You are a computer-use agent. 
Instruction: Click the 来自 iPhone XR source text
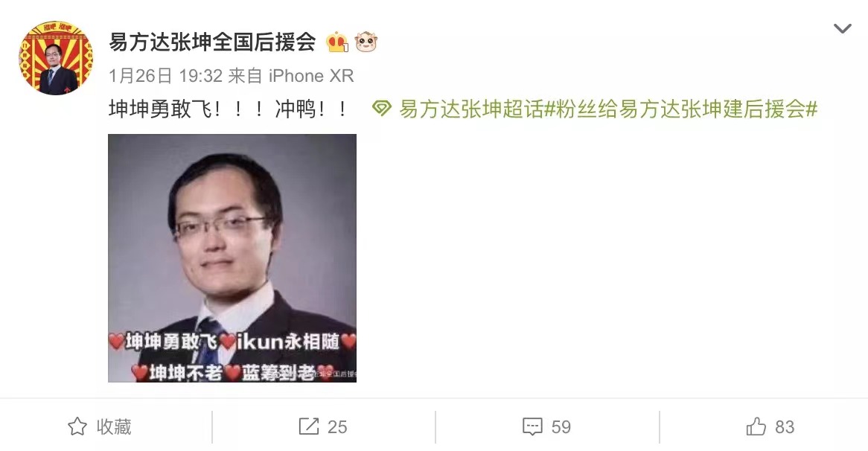(291, 76)
